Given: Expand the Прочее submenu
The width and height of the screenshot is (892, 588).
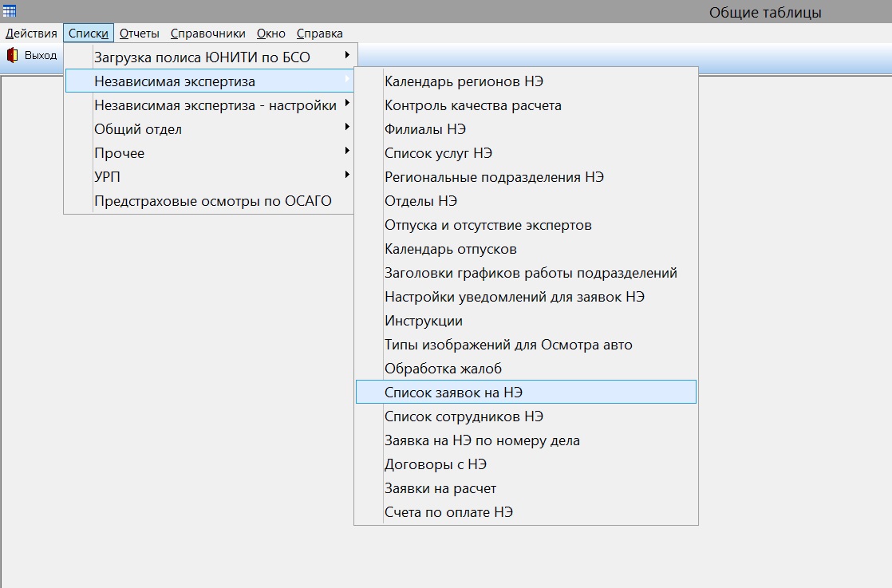Looking at the screenshot, I should tap(210, 152).
